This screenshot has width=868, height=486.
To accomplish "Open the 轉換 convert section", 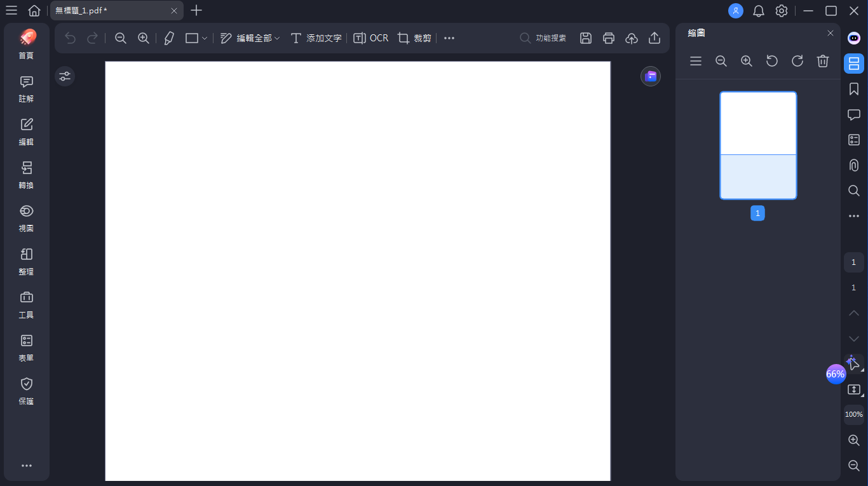I will click(x=27, y=175).
